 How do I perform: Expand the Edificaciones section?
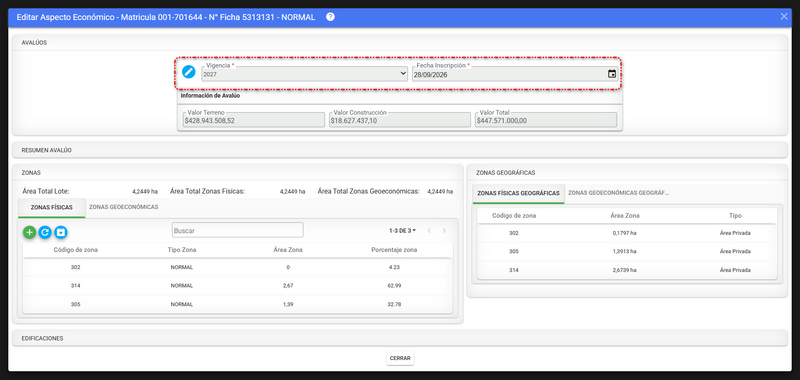click(400, 338)
